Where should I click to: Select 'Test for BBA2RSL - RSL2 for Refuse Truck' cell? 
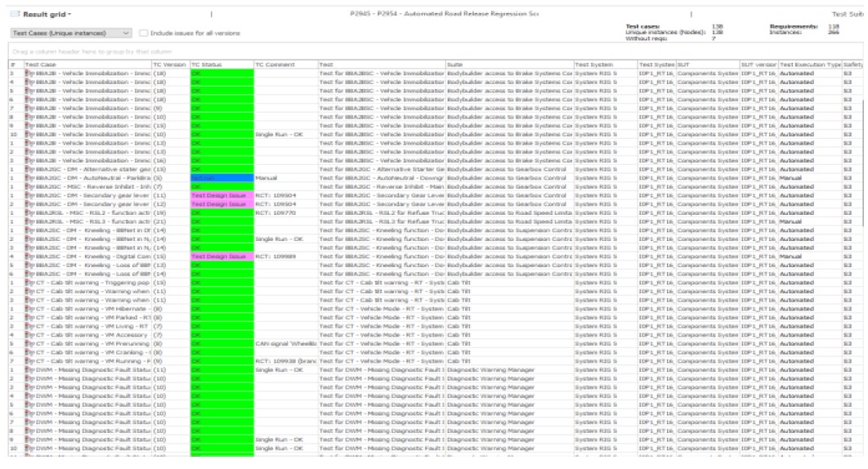coord(382,213)
